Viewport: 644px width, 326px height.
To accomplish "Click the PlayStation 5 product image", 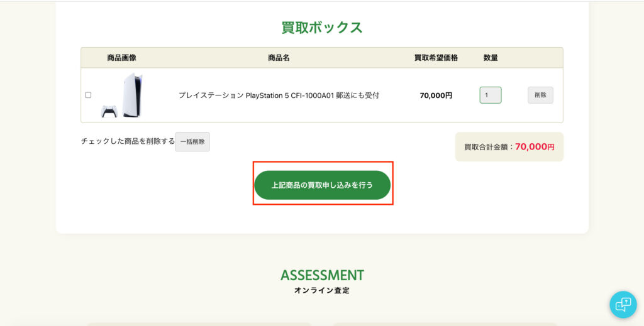I will click(x=122, y=95).
